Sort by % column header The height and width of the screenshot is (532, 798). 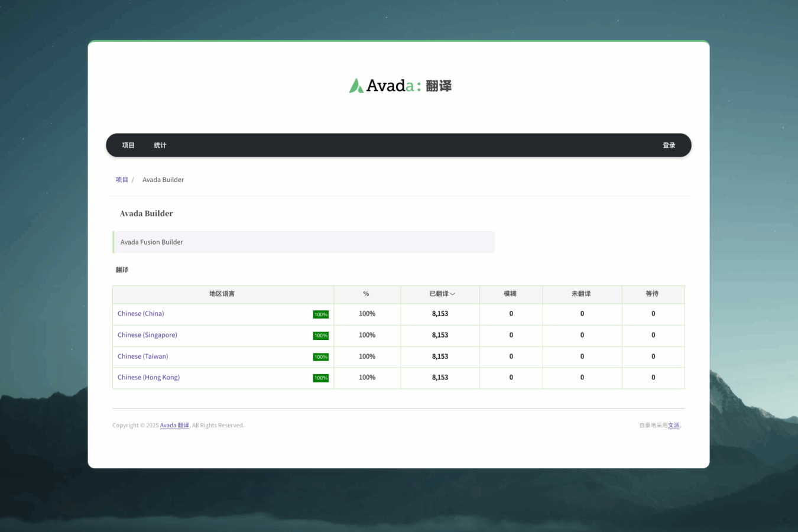click(366, 294)
